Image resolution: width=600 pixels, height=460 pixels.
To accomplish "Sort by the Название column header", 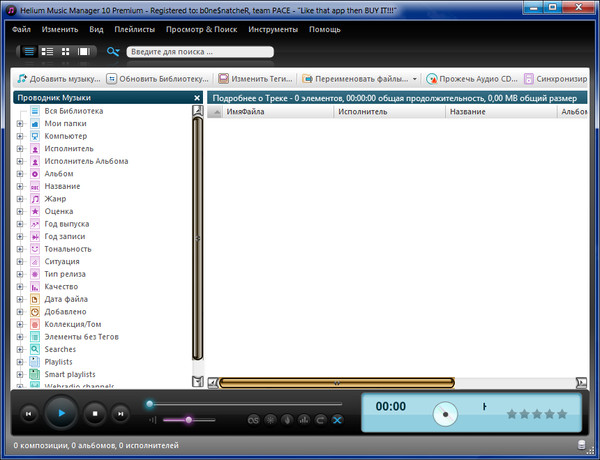I will pyautogui.click(x=501, y=112).
